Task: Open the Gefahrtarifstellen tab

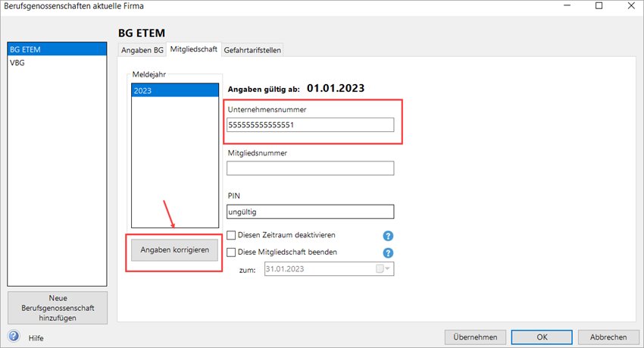Action: 252,50
